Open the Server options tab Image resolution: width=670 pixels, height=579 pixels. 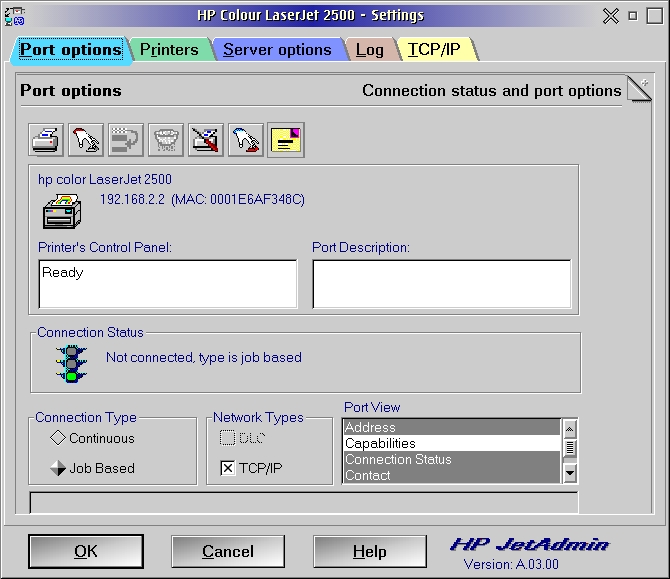pos(277,50)
